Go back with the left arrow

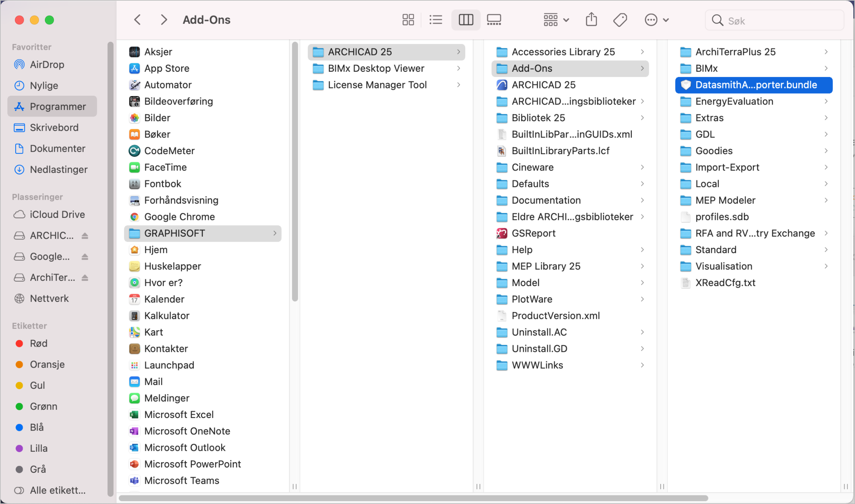[x=138, y=20]
